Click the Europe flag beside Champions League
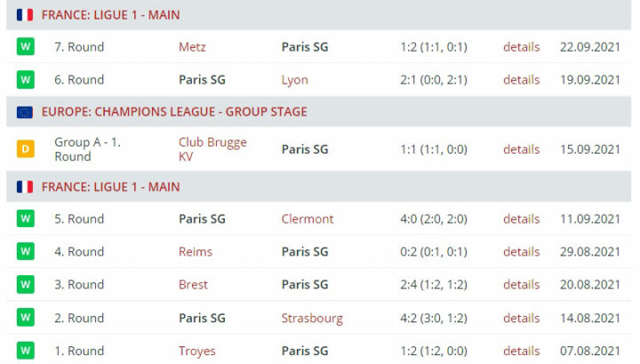Viewport: 640px width, 364px height. tap(25, 112)
